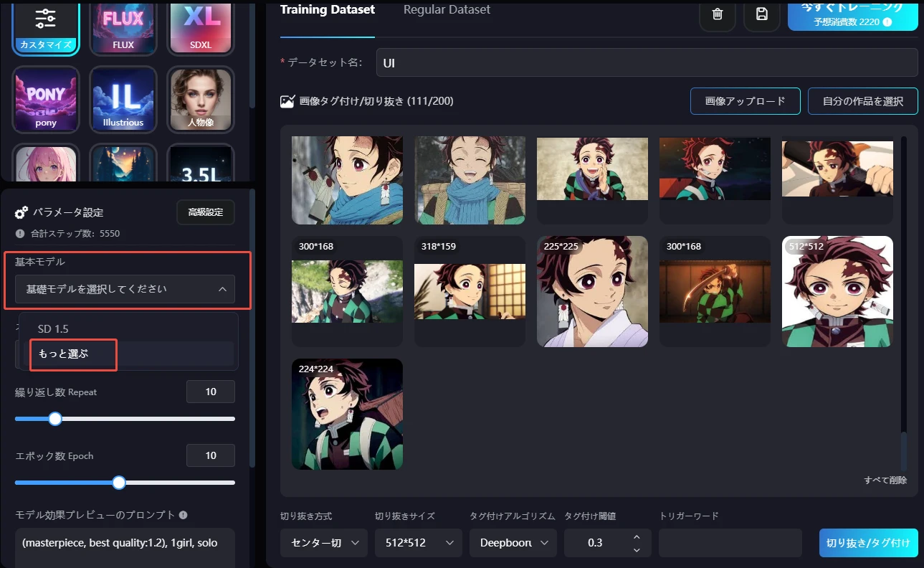Click info icon next to プロンプト label

tap(184, 515)
